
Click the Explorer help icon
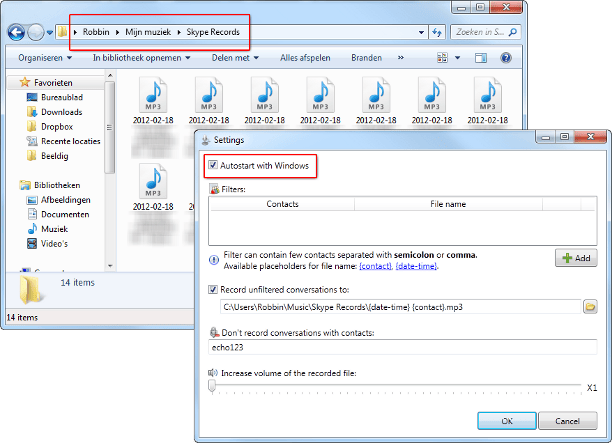[505, 58]
